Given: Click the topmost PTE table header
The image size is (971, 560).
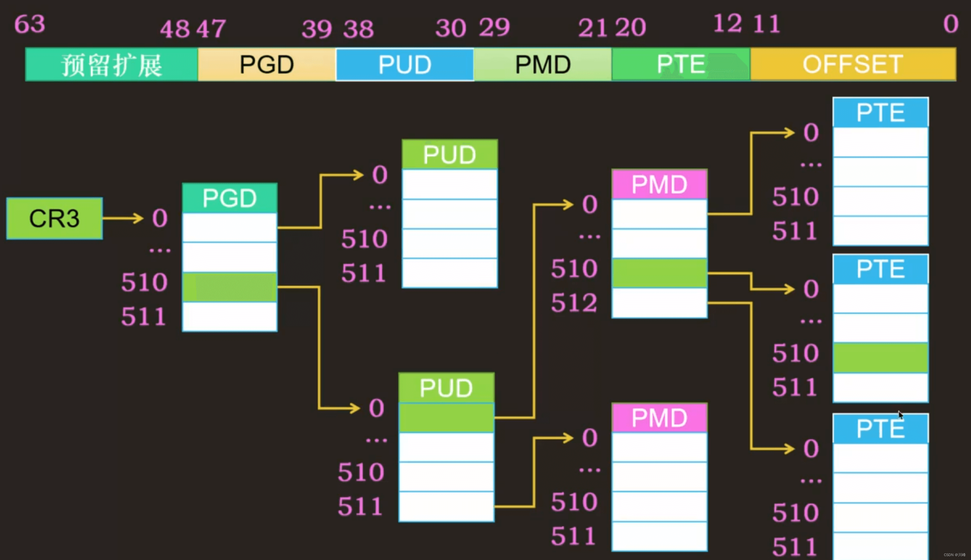Looking at the screenshot, I should 881,112.
